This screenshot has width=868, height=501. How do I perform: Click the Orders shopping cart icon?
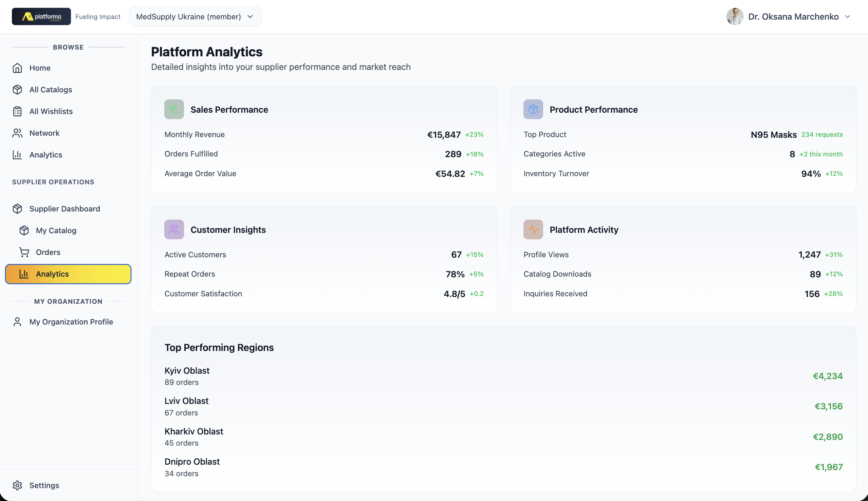(x=24, y=252)
